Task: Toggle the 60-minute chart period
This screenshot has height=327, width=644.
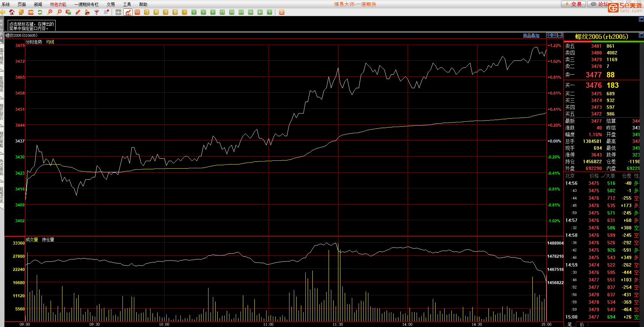Action: (x=241, y=12)
